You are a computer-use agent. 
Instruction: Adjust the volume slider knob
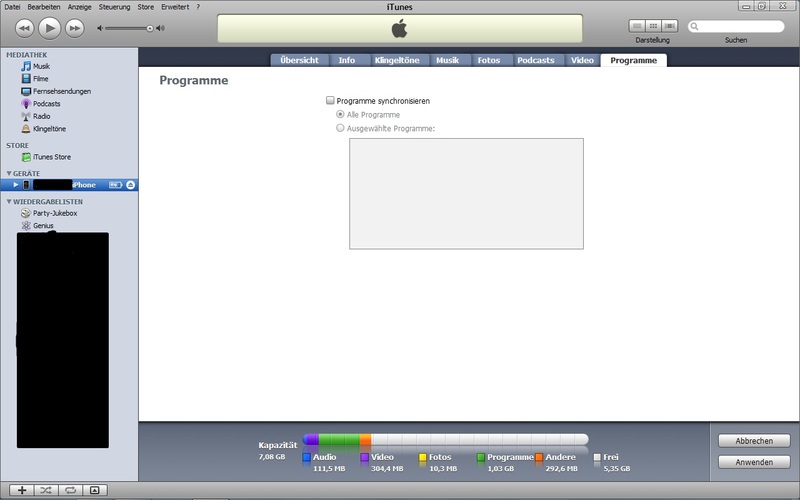point(149,28)
